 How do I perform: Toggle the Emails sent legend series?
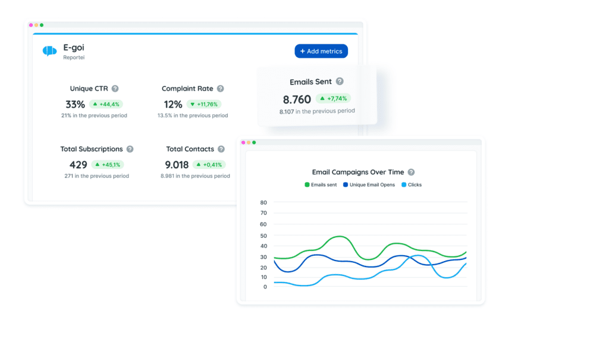[321, 185]
